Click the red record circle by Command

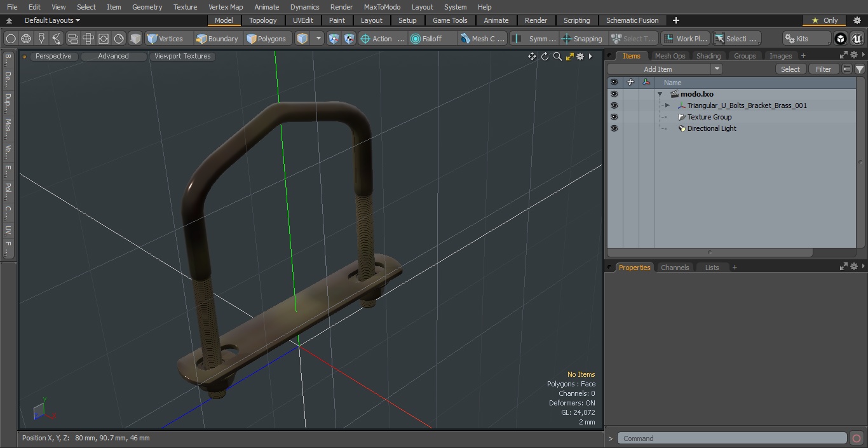tap(856, 438)
